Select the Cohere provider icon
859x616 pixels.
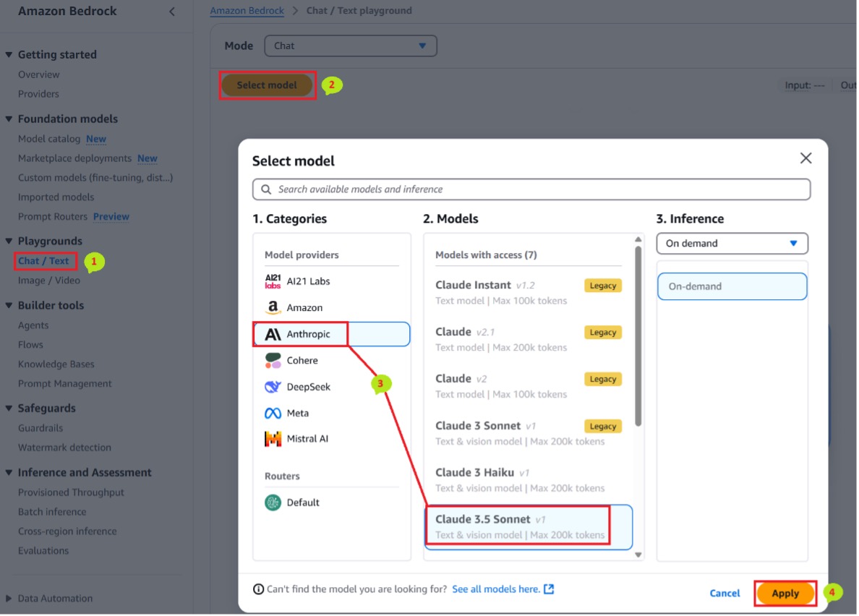point(273,360)
